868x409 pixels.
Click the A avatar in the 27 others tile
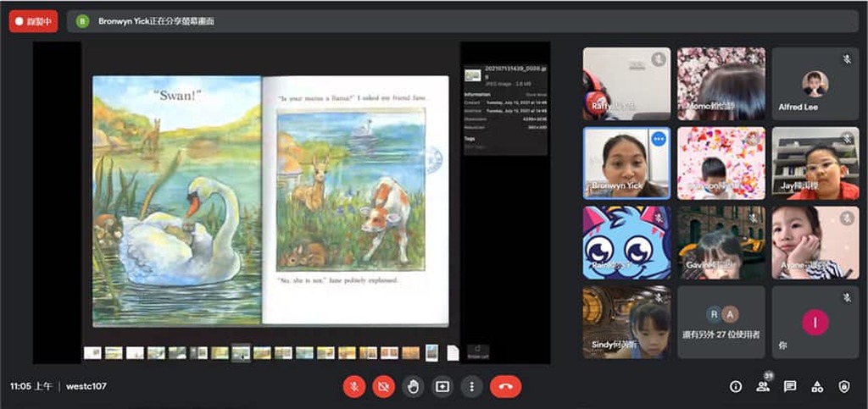pos(731,314)
